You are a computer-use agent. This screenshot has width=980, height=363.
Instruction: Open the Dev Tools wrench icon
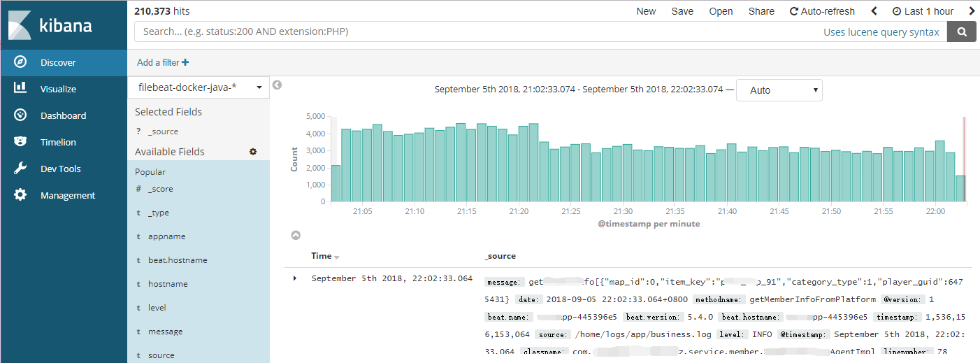coord(20,169)
